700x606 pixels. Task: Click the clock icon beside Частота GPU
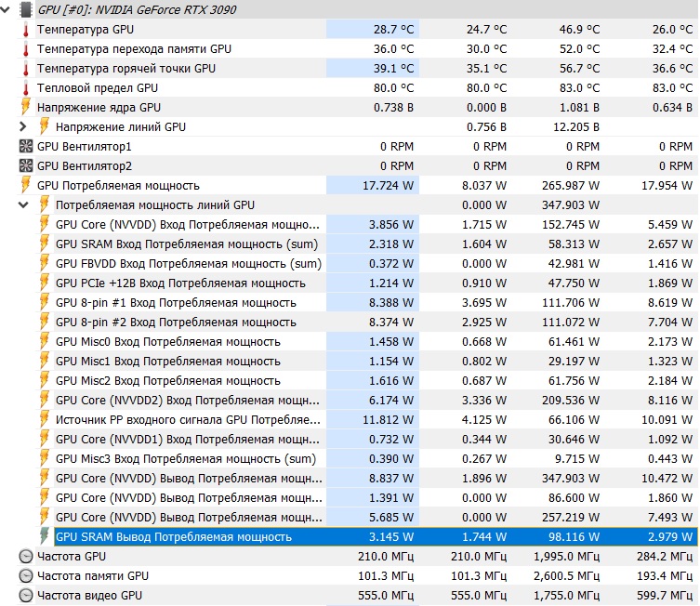coord(26,556)
